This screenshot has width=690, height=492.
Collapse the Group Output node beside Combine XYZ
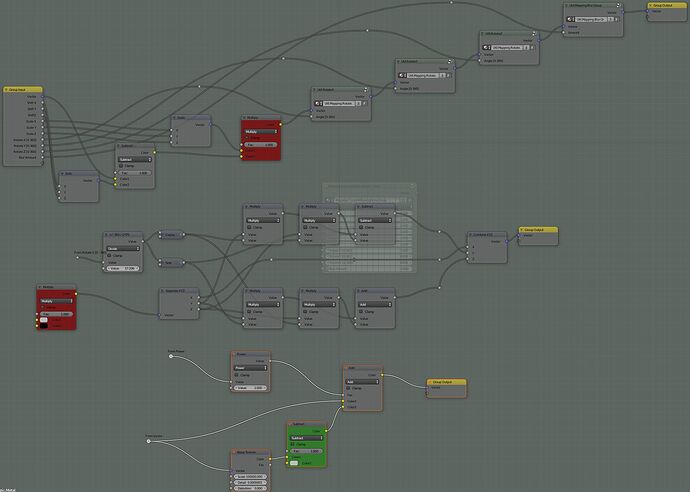click(x=522, y=230)
